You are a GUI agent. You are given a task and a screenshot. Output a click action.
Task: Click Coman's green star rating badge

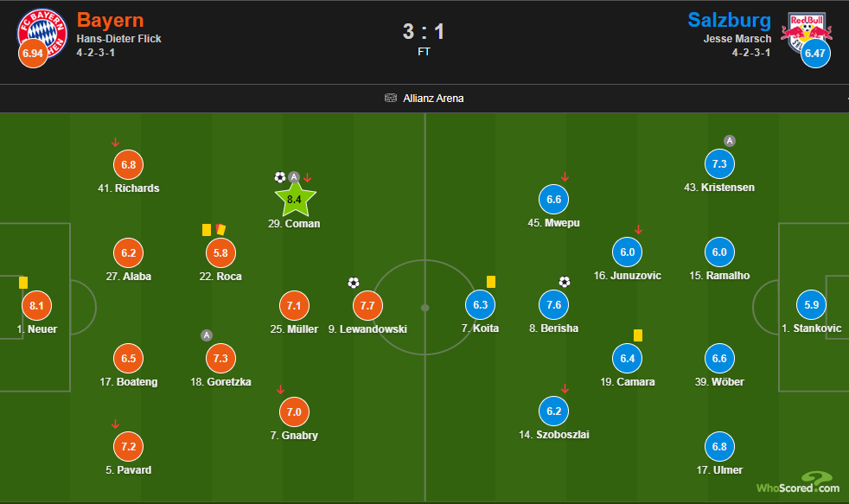(x=294, y=200)
